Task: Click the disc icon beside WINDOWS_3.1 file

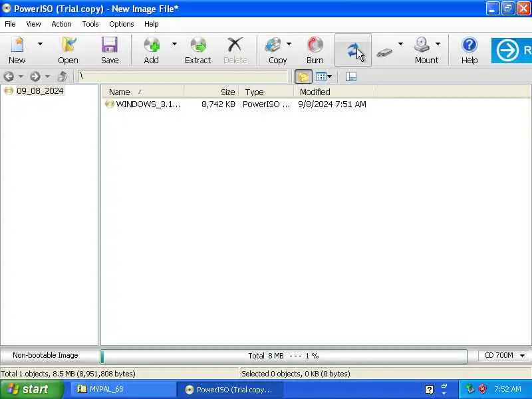Action: (x=109, y=104)
